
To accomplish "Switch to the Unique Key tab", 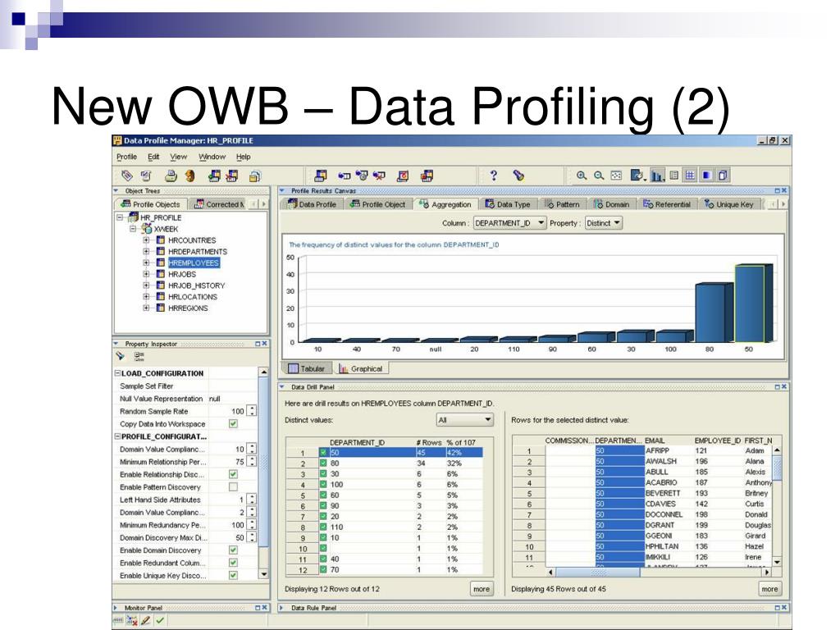I will point(729,204).
